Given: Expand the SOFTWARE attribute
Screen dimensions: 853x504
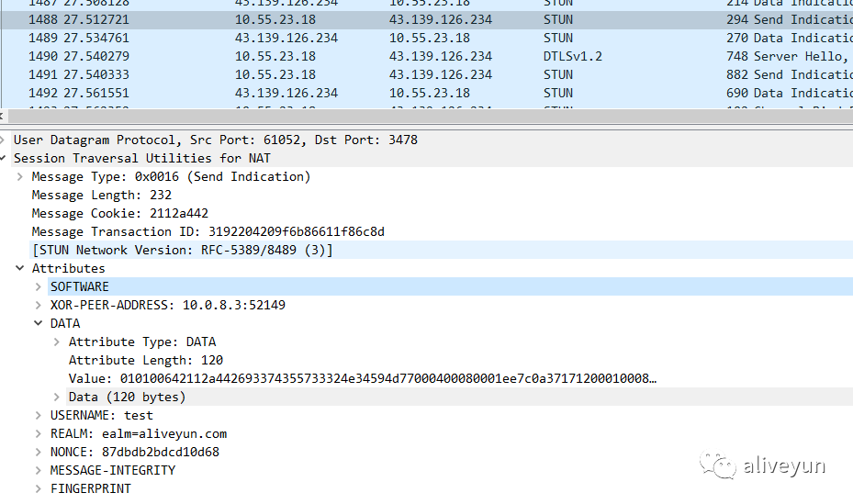Looking at the screenshot, I should point(39,286).
